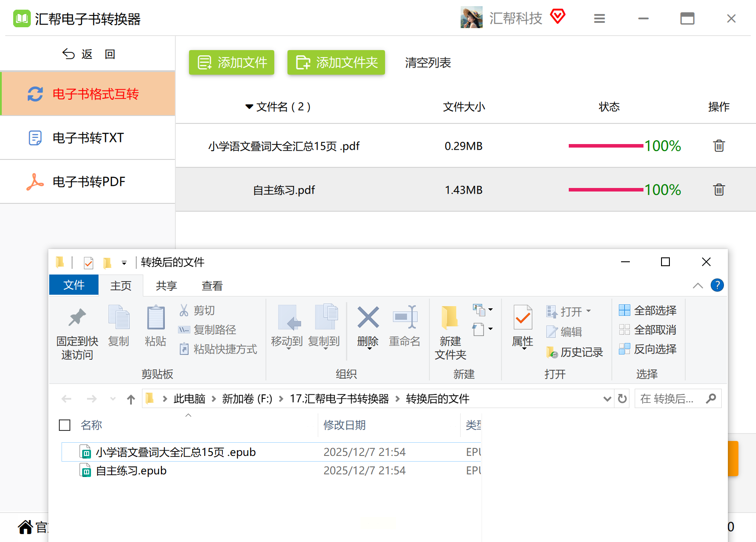Click the 删除 red X icon in ribbon
The width and height of the screenshot is (756, 542).
click(x=368, y=317)
